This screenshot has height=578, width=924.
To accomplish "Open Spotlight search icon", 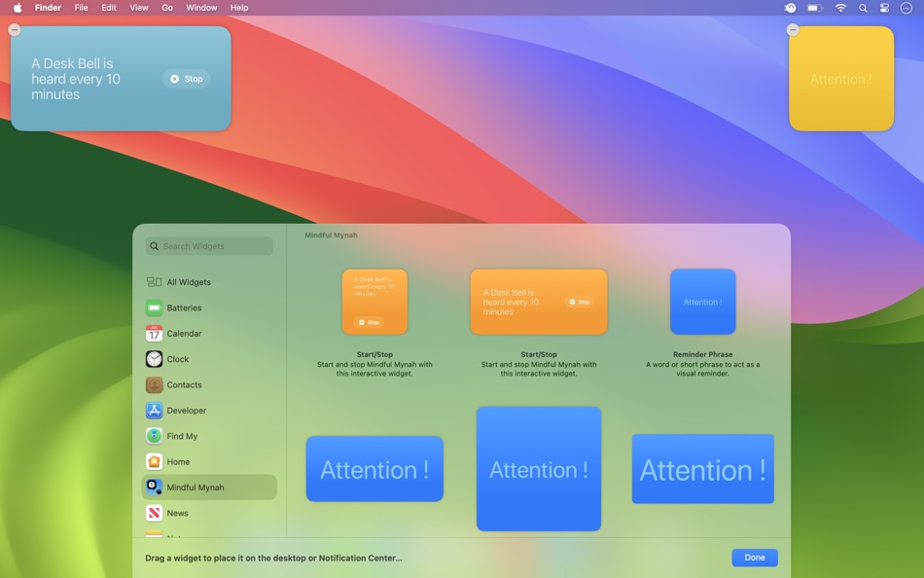I will click(x=863, y=8).
